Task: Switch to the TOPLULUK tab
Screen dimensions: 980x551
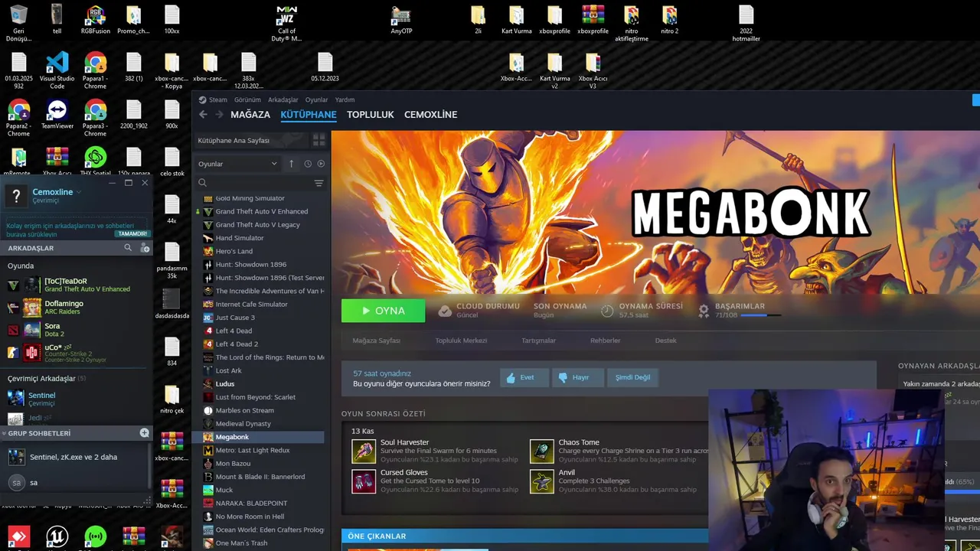Action: tap(370, 114)
